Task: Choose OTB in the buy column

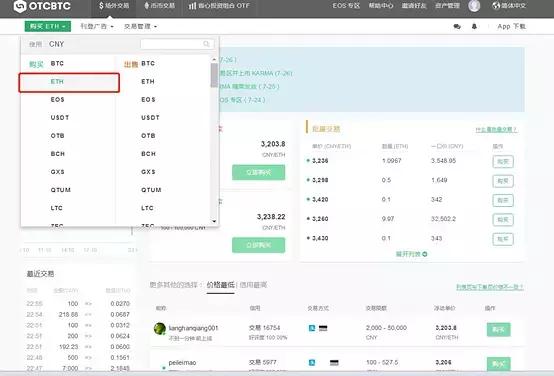Action: 57,136
